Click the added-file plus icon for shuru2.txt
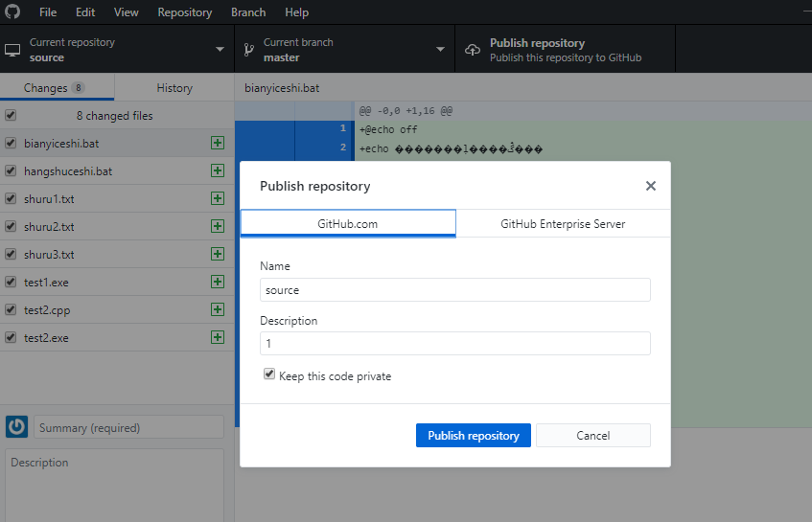This screenshot has width=812, height=522. point(218,227)
